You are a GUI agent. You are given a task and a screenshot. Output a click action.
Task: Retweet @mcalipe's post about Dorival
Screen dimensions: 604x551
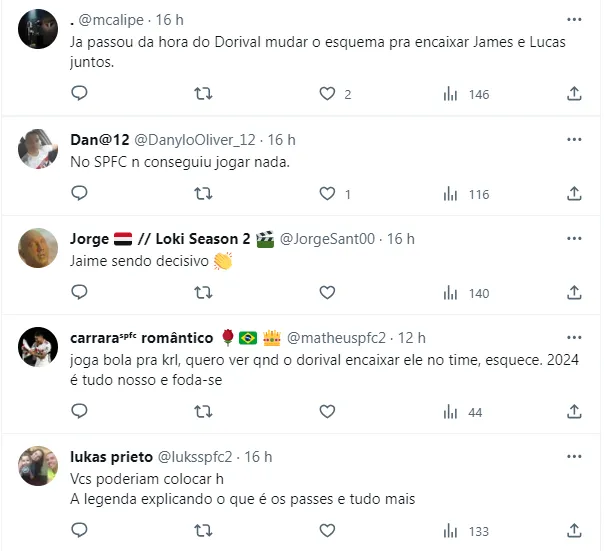coord(203,94)
